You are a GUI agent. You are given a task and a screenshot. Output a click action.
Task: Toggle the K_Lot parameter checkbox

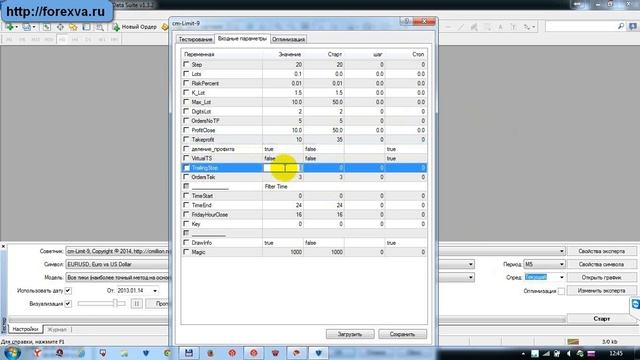pyautogui.click(x=186, y=92)
